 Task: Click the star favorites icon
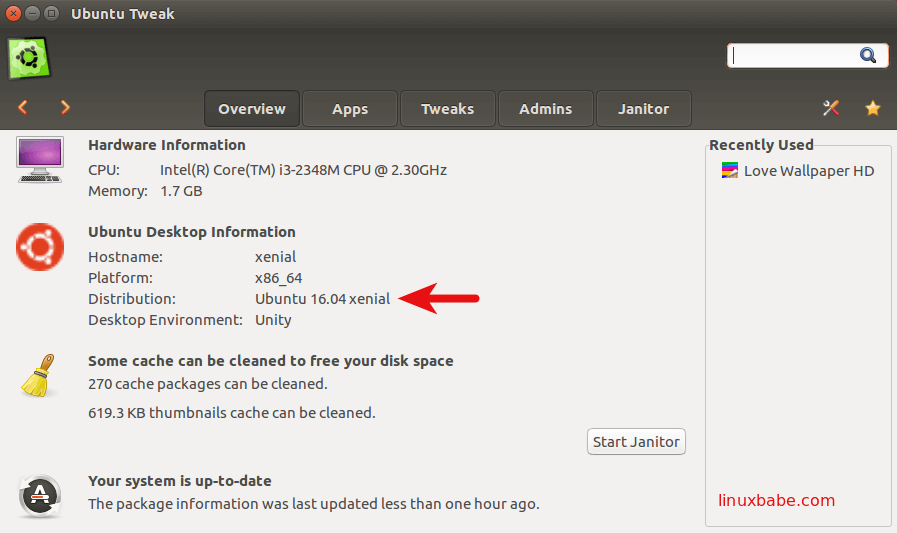pos(872,108)
